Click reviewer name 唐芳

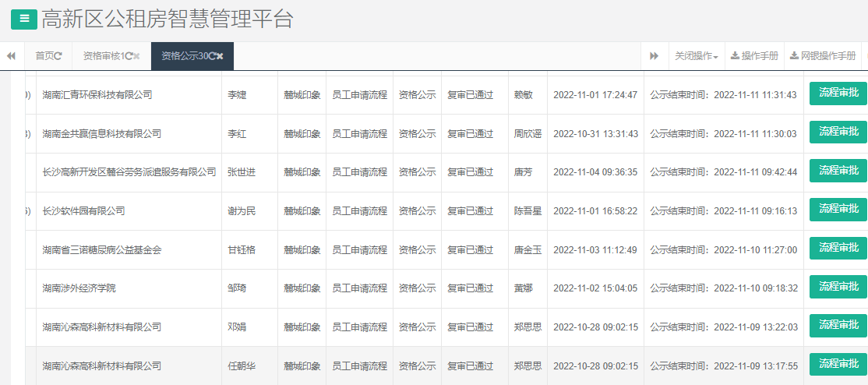tap(523, 172)
